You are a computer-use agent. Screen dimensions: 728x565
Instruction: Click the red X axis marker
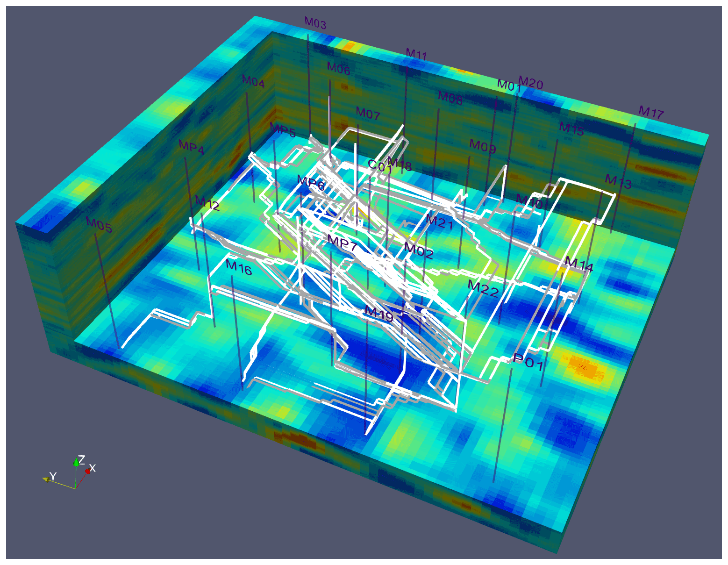pyautogui.click(x=88, y=471)
